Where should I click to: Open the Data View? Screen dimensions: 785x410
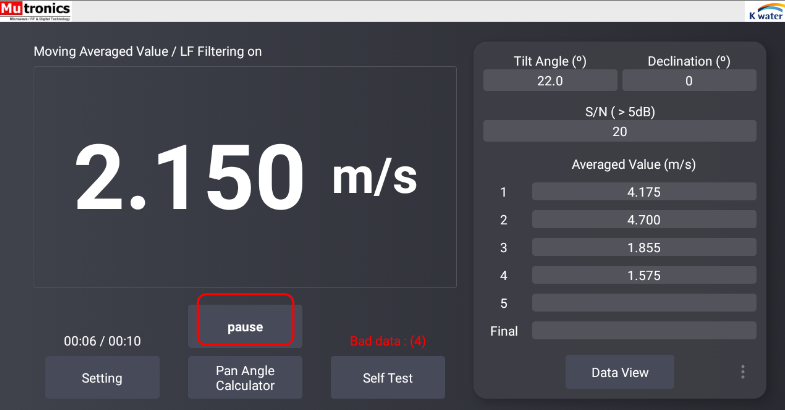[x=620, y=372]
